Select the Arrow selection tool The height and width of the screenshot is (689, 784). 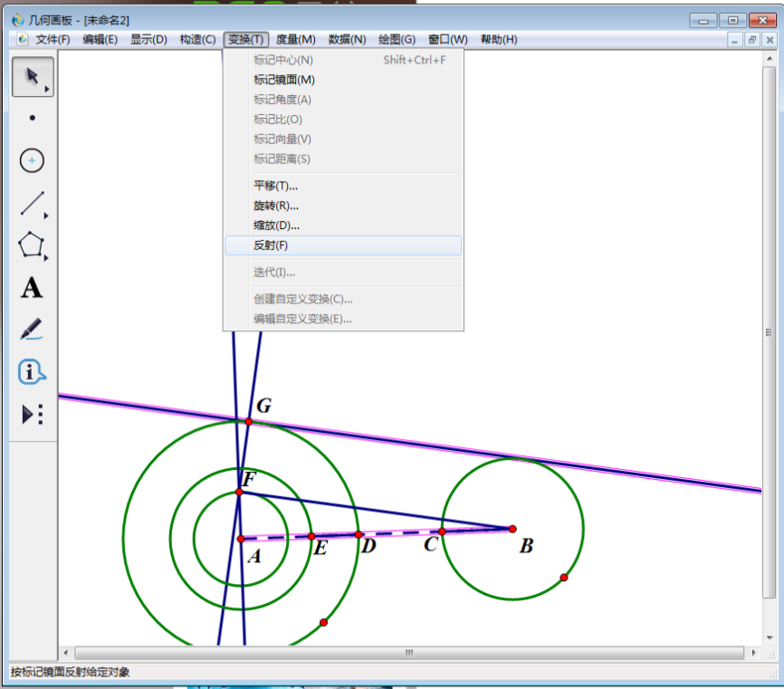[32, 76]
